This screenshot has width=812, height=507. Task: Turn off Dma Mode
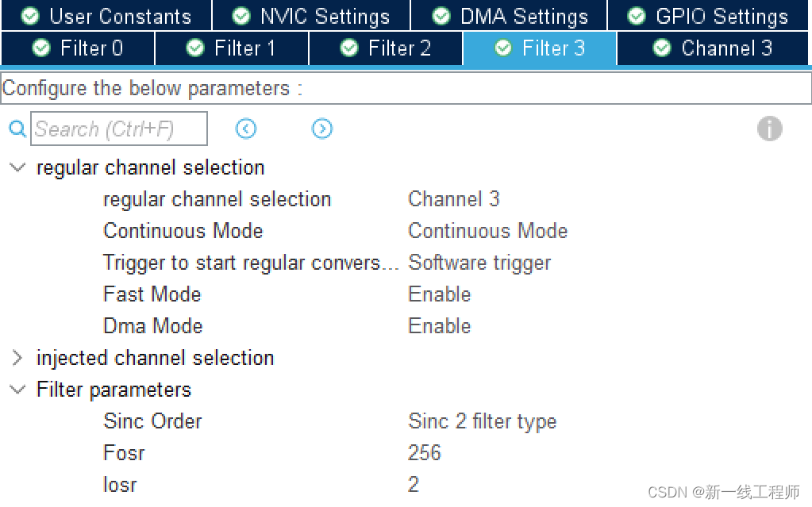pyautogui.click(x=439, y=325)
